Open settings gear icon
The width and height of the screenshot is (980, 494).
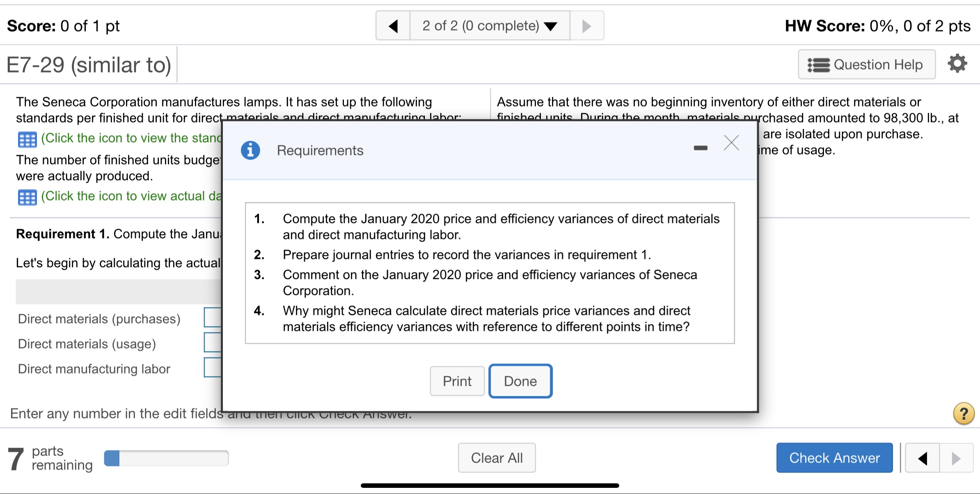tap(957, 64)
